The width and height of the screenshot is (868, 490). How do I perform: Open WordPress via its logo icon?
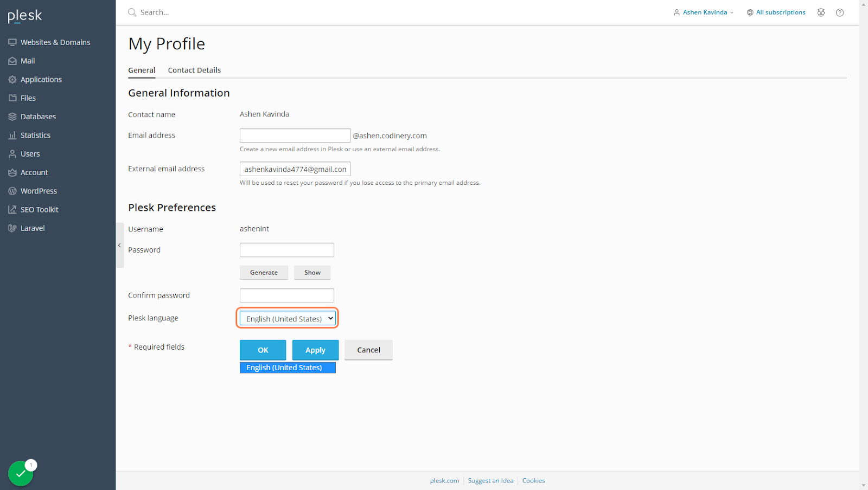click(x=12, y=191)
